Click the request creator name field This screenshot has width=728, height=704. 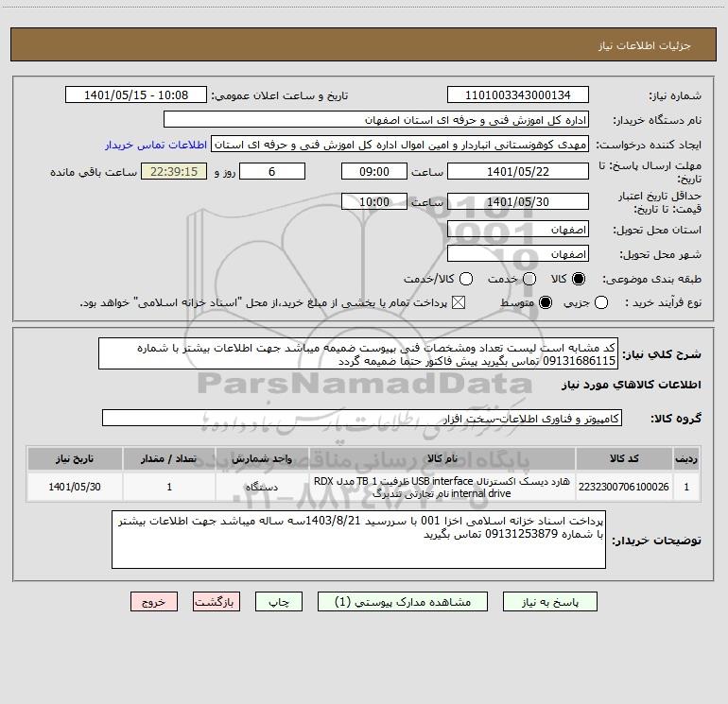point(400,145)
